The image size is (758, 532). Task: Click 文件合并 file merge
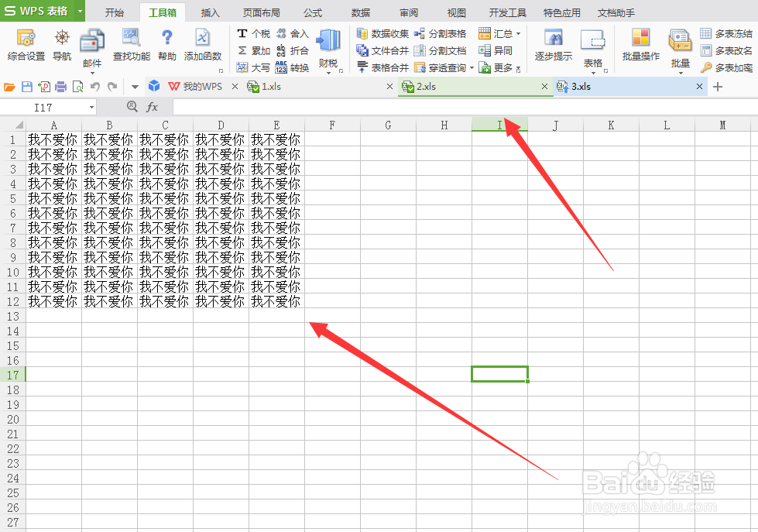pos(382,50)
